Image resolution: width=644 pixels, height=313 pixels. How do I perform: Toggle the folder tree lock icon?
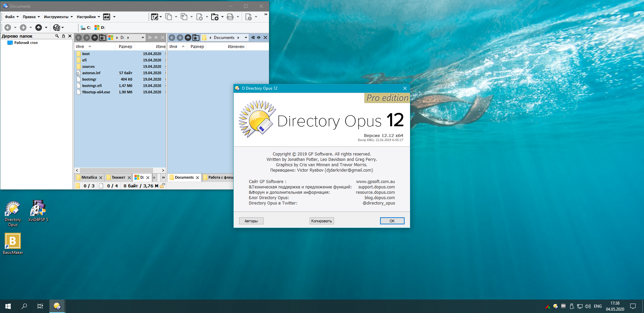63,36
